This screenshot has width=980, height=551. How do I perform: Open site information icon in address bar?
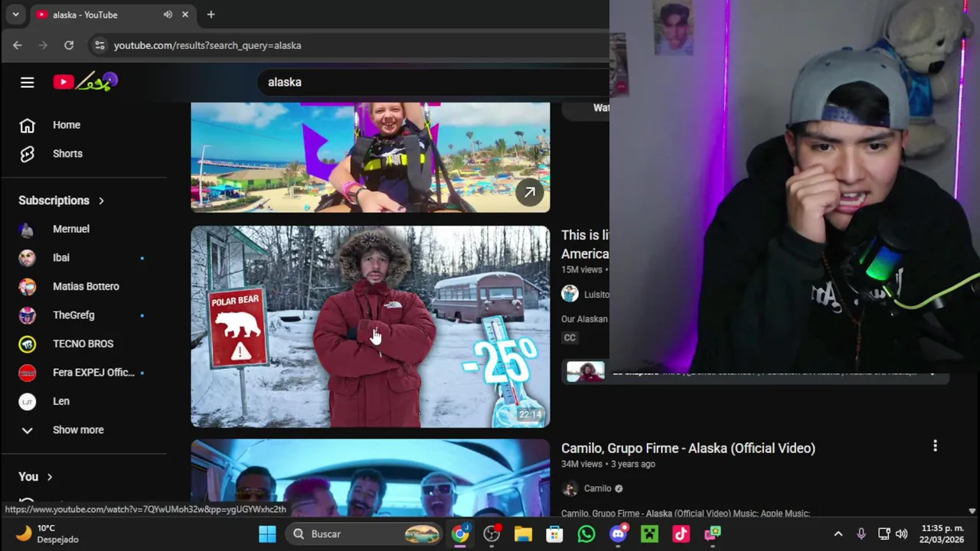point(100,45)
